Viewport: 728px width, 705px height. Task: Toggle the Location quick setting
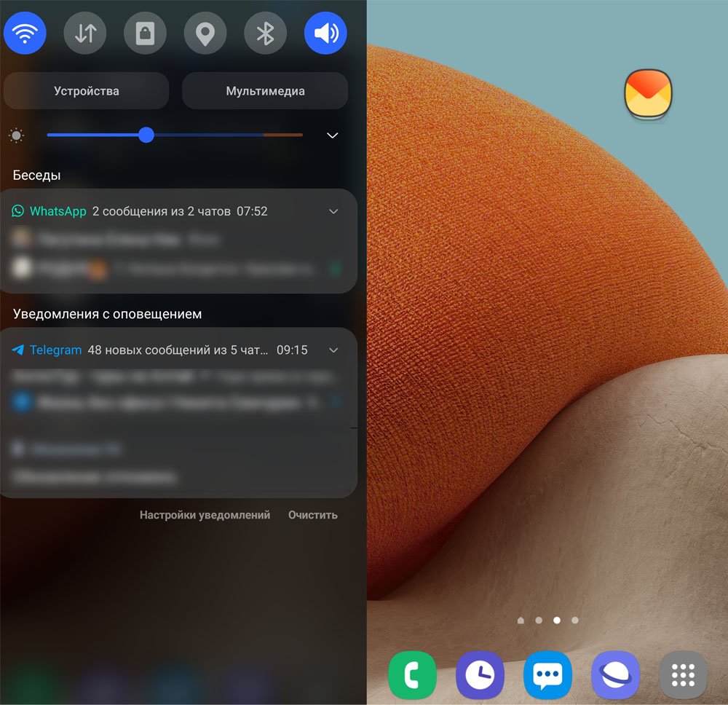[x=205, y=33]
